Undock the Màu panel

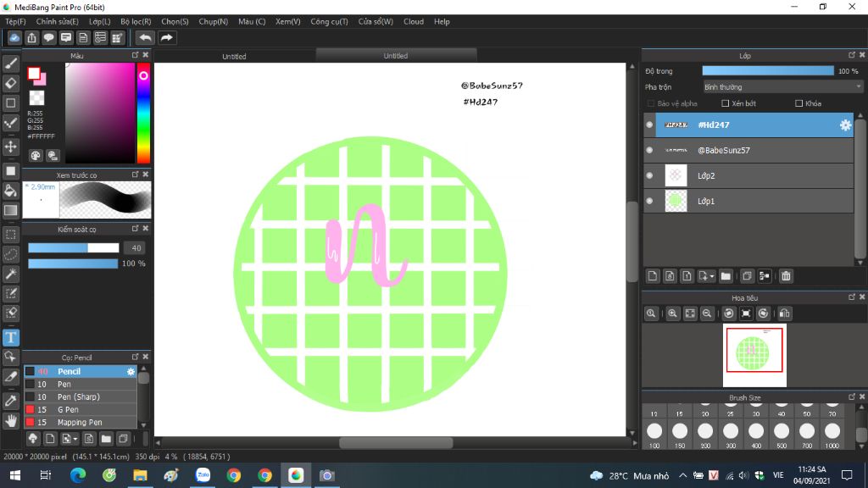[135, 55]
